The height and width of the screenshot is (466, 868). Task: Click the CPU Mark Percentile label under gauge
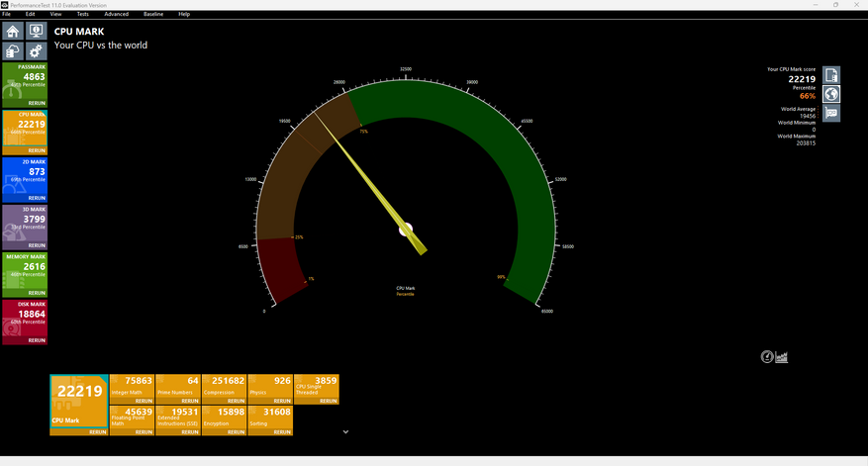pos(405,291)
